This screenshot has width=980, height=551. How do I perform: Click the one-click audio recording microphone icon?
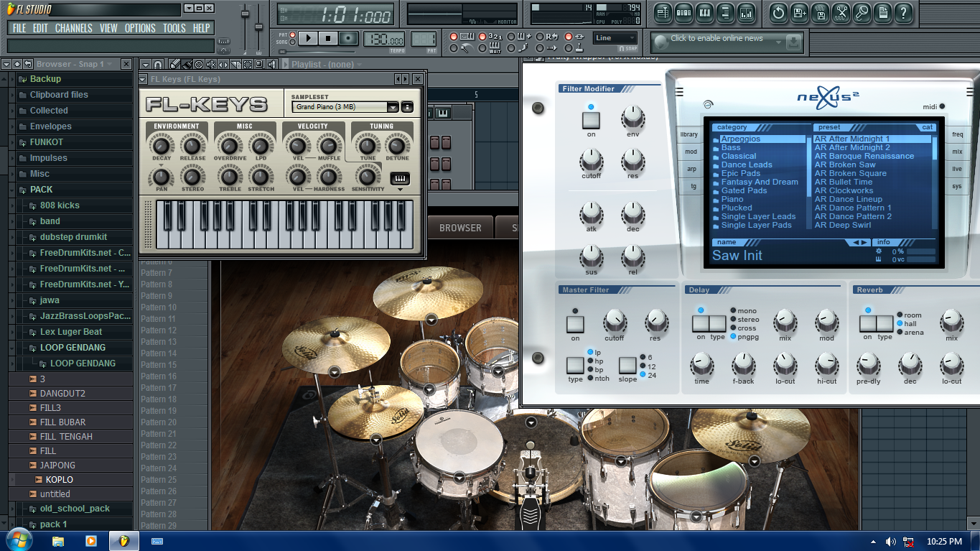[x=862, y=12]
